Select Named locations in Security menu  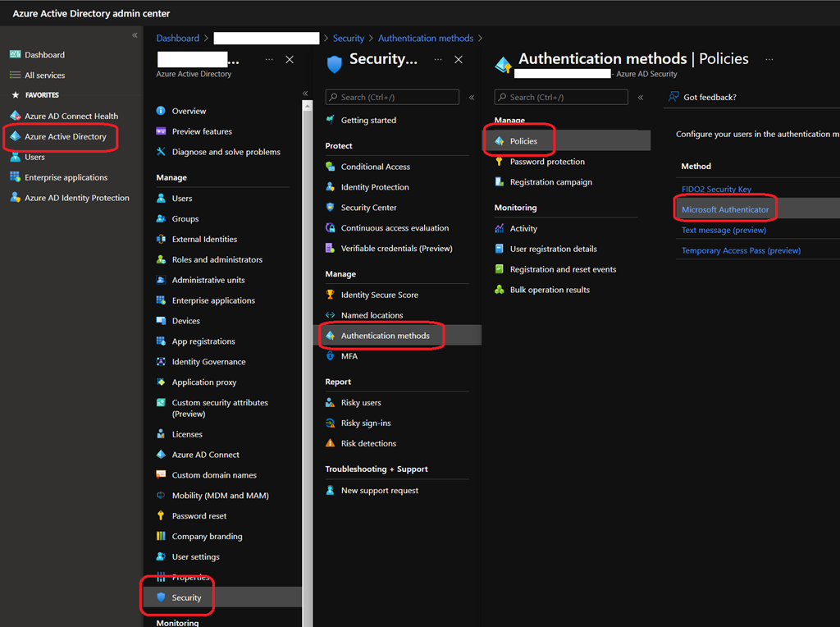pos(372,315)
